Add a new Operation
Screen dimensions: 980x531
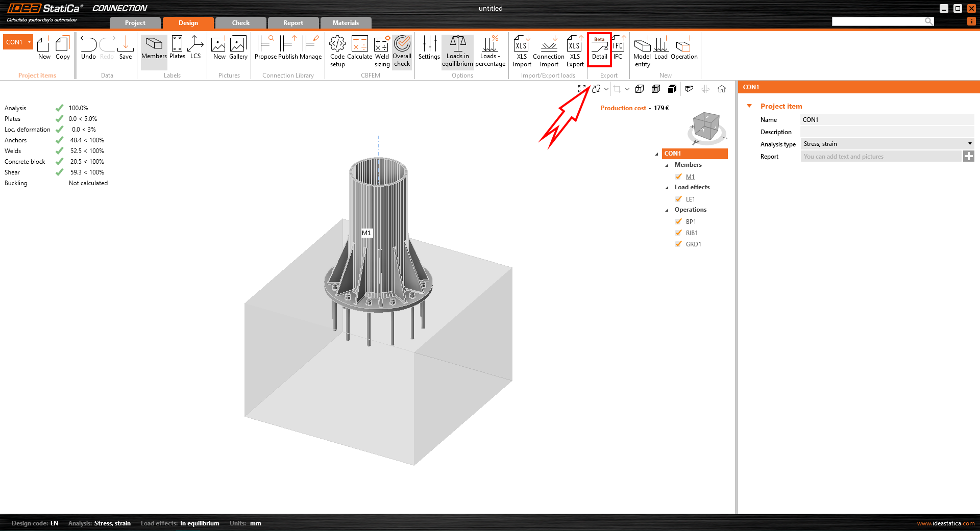tap(684, 49)
